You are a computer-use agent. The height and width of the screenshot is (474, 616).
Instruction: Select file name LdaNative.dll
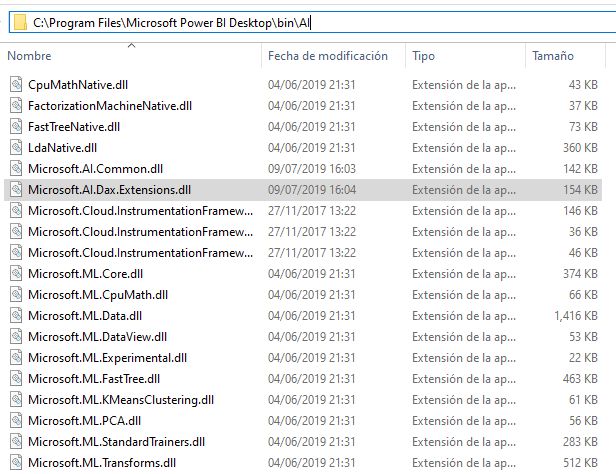pos(62,148)
